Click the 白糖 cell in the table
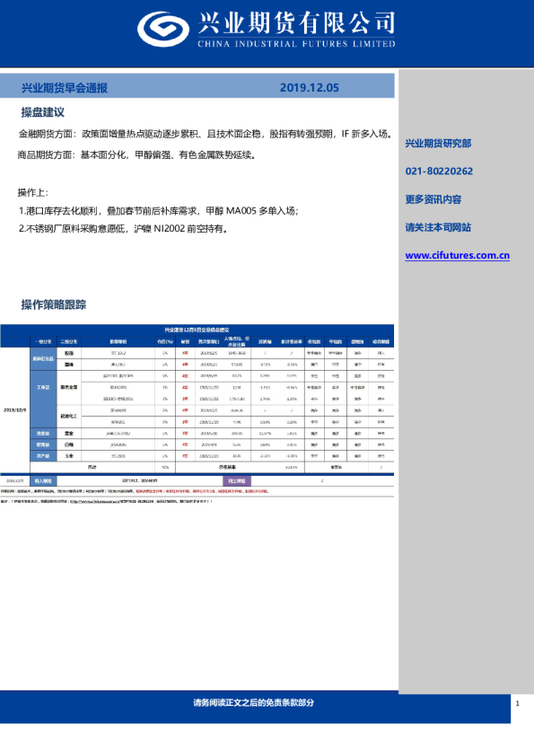This screenshot has width=534, height=756. pos(69,444)
